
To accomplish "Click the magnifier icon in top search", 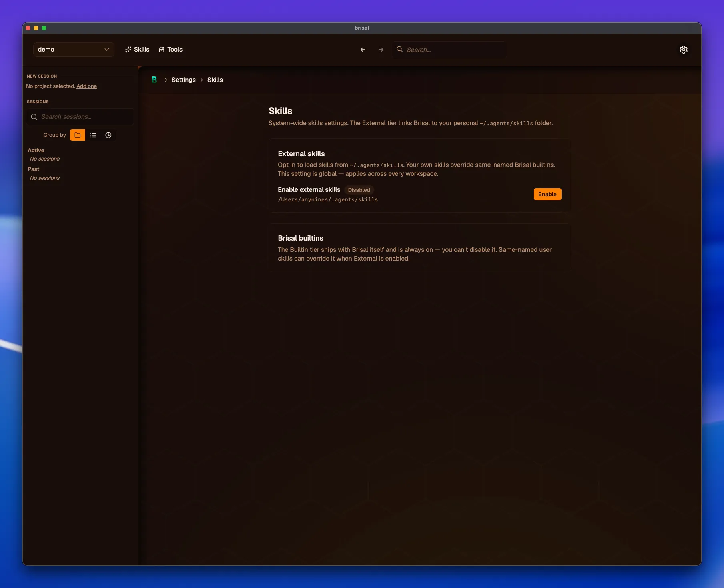I will [x=399, y=50].
